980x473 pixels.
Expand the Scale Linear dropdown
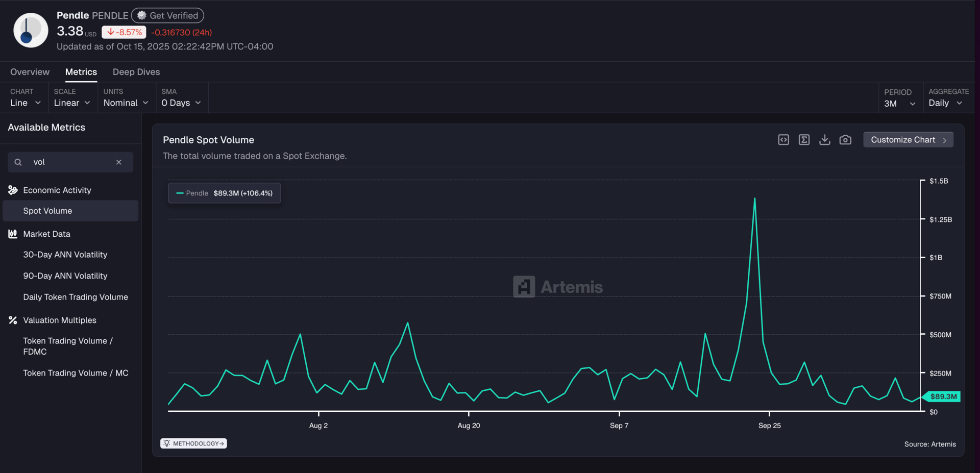[72, 103]
